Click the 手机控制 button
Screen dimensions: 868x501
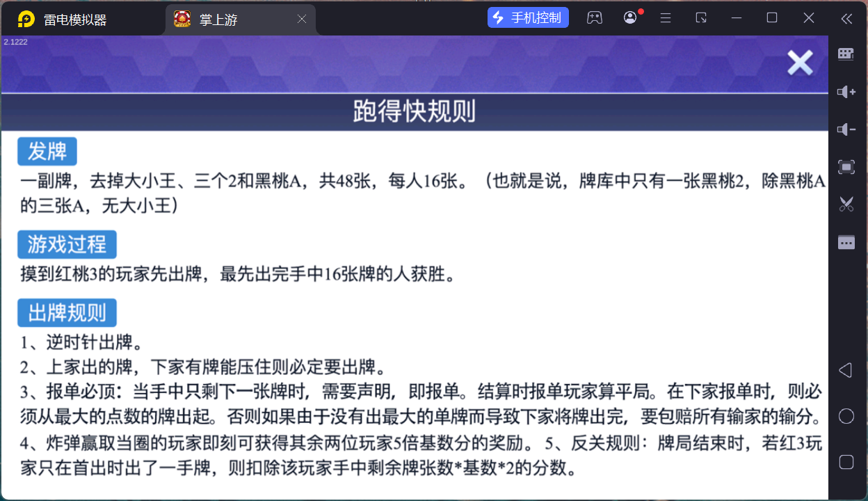coord(528,17)
